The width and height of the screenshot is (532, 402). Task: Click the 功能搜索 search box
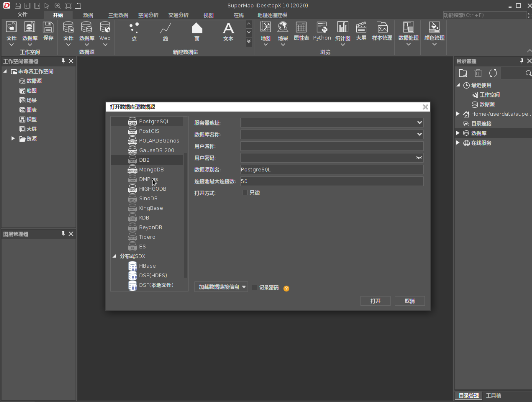click(x=485, y=15)
